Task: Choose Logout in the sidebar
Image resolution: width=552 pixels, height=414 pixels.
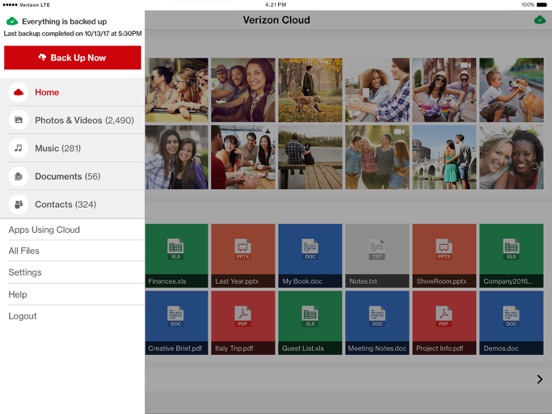Action: pyautogui.click(x=73, y=316)
